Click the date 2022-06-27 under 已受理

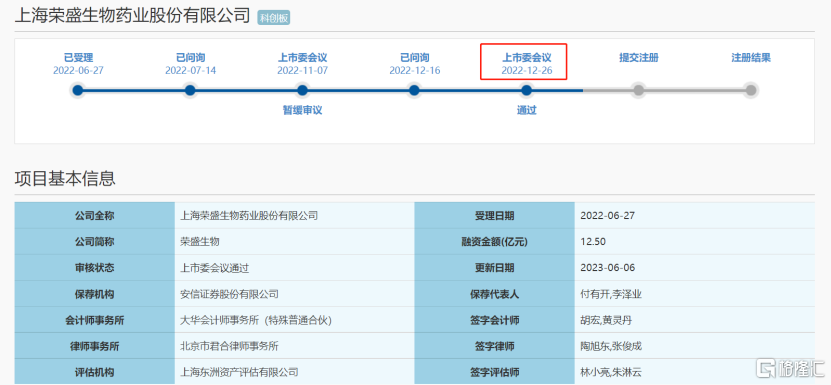click(x=78, y=71)
